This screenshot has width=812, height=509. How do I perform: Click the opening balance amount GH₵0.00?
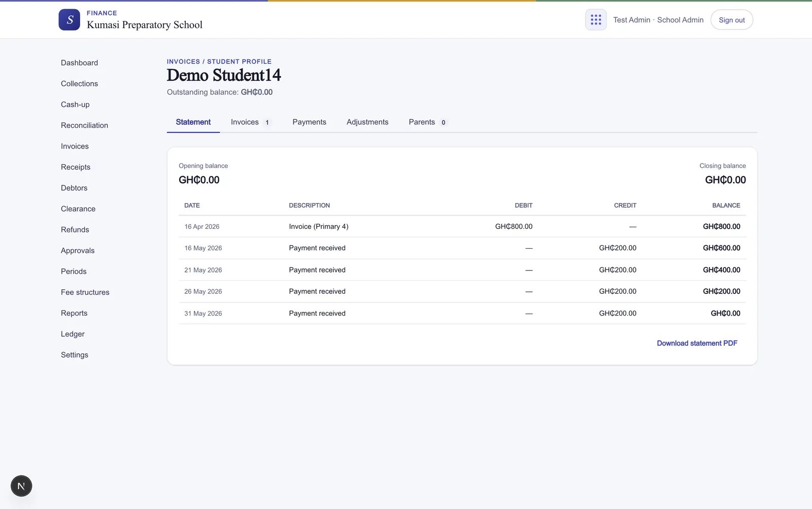coord(199,180)
